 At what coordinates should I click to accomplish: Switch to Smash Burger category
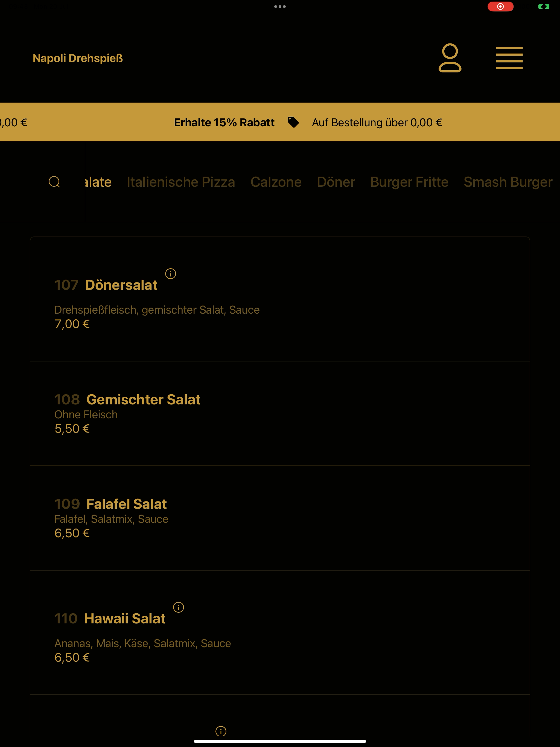tap(508, 182)
